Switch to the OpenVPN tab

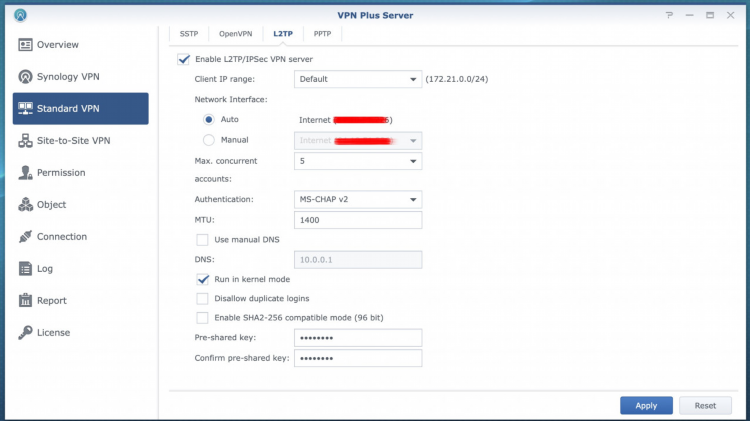click(x=235, y=34)
